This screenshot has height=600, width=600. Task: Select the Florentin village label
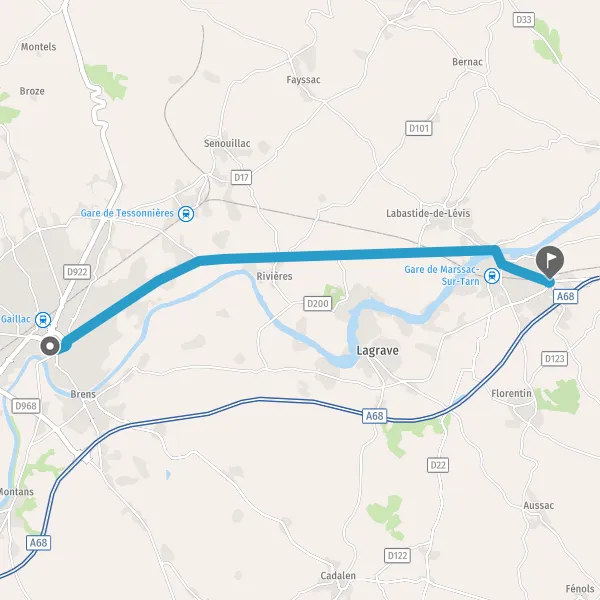point(511,393)
